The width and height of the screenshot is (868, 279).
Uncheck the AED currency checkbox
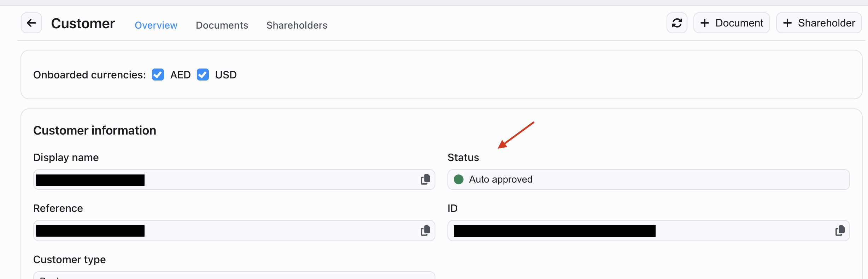(158, 75)
